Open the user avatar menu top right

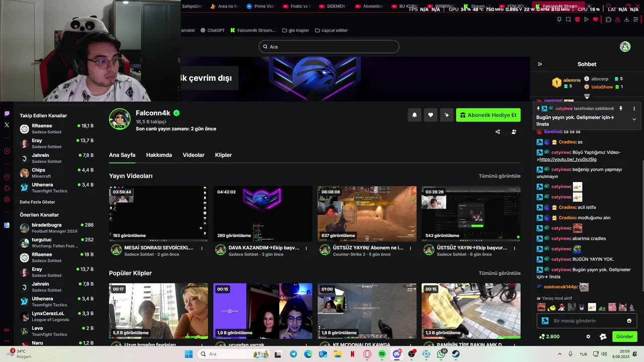click(625, 47)
